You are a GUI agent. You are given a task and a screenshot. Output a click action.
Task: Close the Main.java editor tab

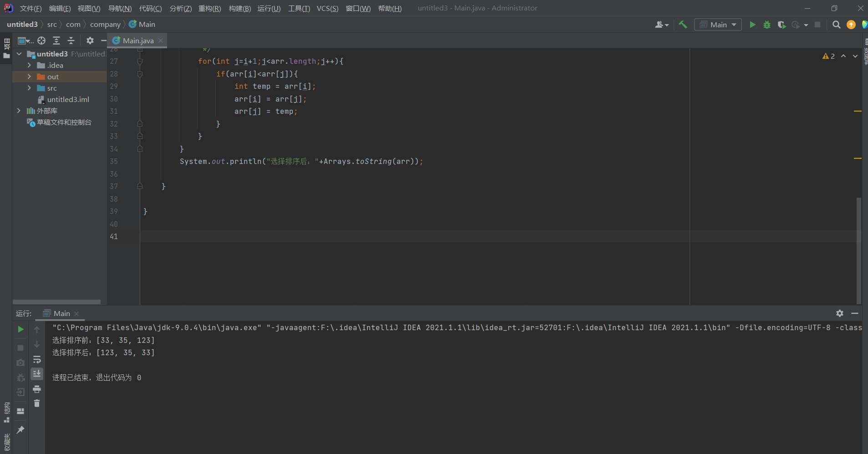coord(161,41)
